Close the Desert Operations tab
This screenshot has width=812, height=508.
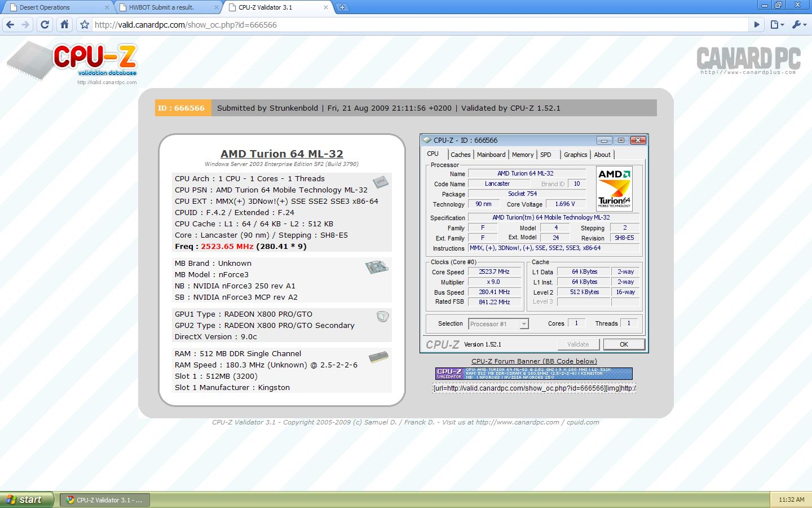click(107, 7)
